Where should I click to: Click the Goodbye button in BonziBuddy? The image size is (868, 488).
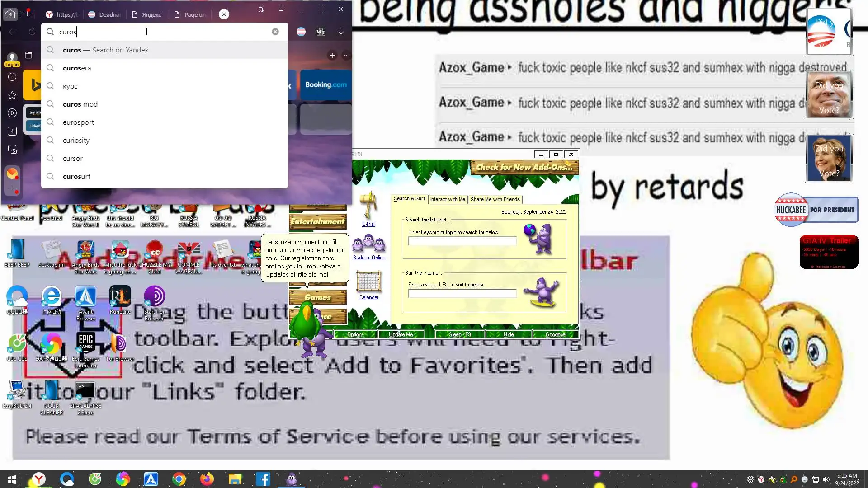[x=555, y=334]
